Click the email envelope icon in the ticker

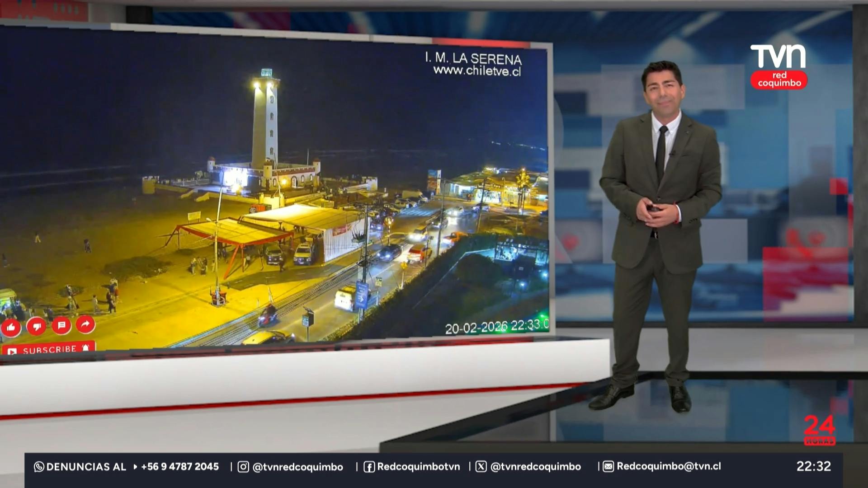point(609,466)
